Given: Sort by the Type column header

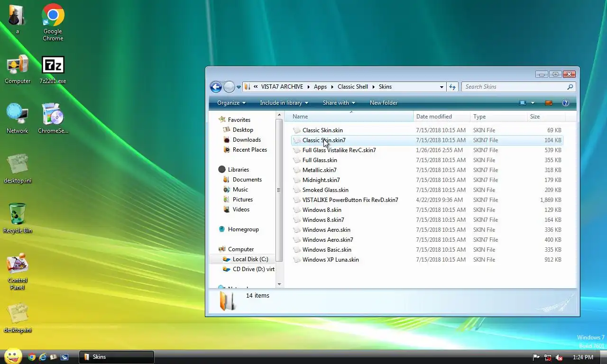Looking at the screenshot, I should pos(498,117).
